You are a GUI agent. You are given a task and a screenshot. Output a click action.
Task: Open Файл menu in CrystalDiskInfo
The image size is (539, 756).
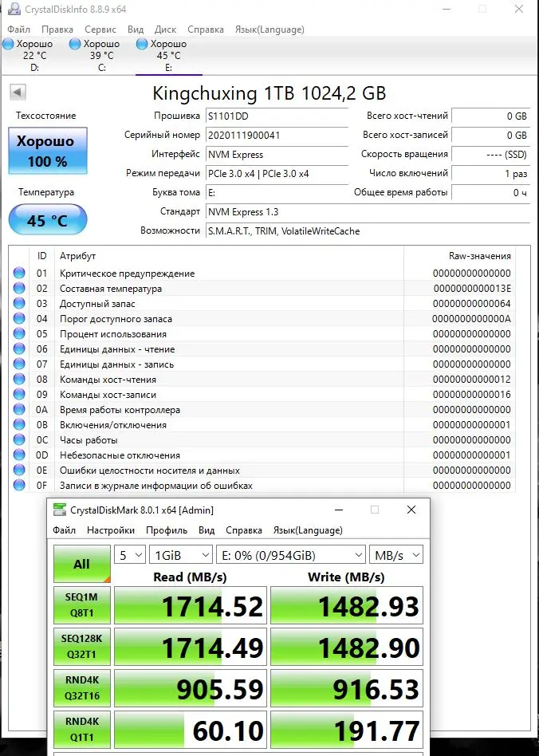(19, 30)
